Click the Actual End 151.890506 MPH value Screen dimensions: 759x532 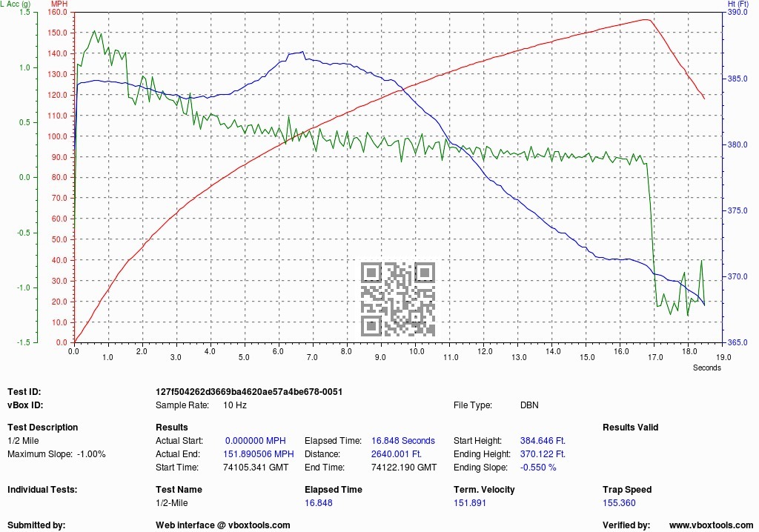pyautogui.click(x=259, y=454)
